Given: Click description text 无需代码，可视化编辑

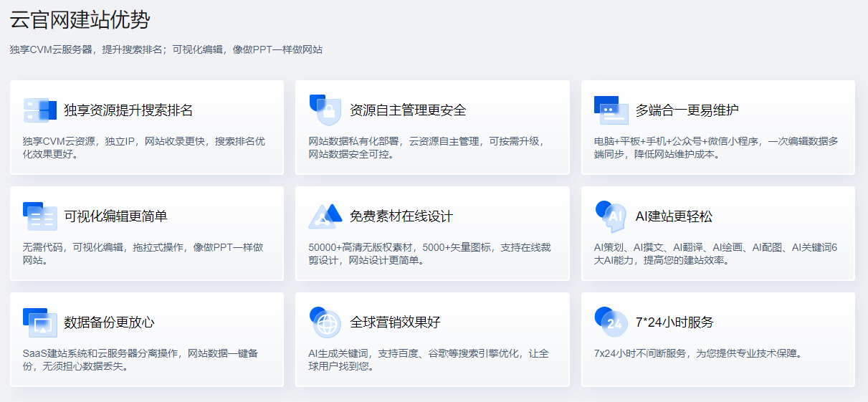Looking at the screenshot, I should pyautogui.click(x=143, y=254).
